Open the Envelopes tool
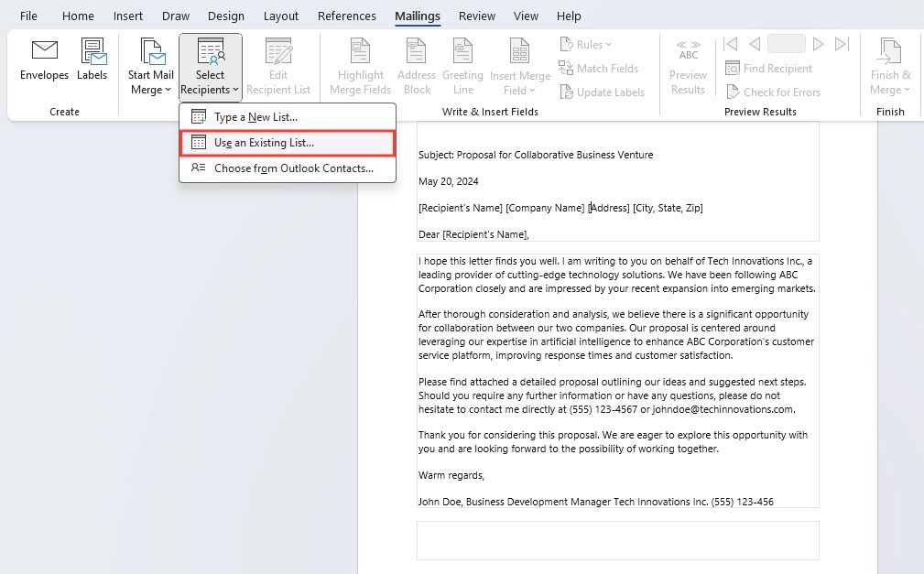Image resolution: width=924 pixels, height=574 pixels. click(44, 60)
